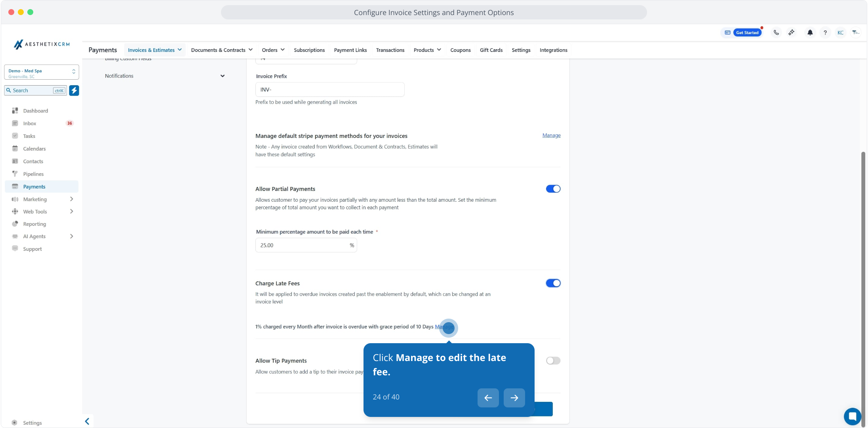Viewport: 868px width, 428px height.
Task: Go to the Gift Cards tab
Action: tap(491, 50)
